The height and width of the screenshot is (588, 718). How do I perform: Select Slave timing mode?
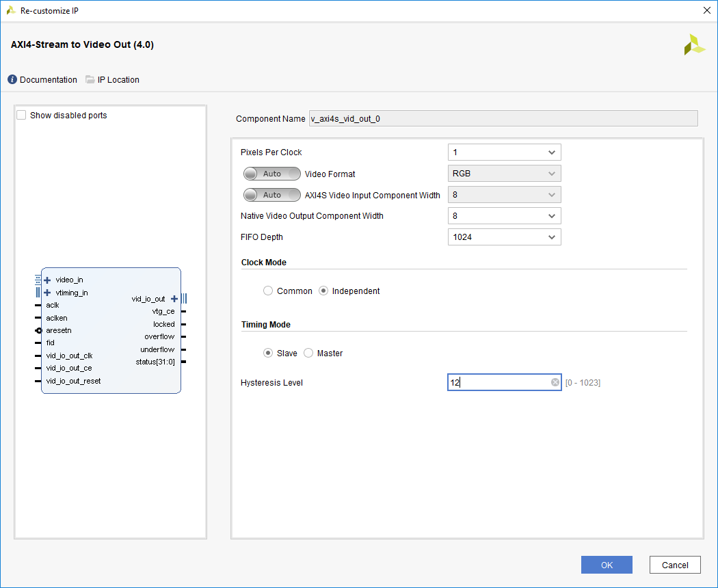coord(268,353)
